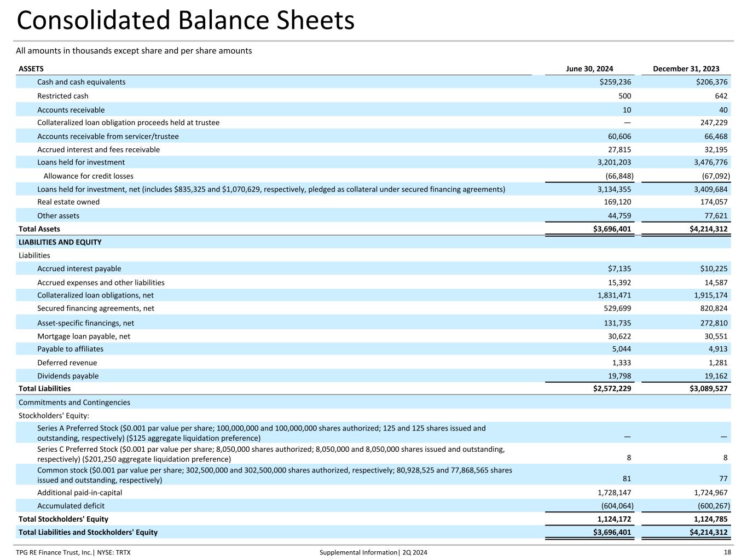Select the Restricted cash June 2024 value 500
The image size is (747, 560).
623,96
